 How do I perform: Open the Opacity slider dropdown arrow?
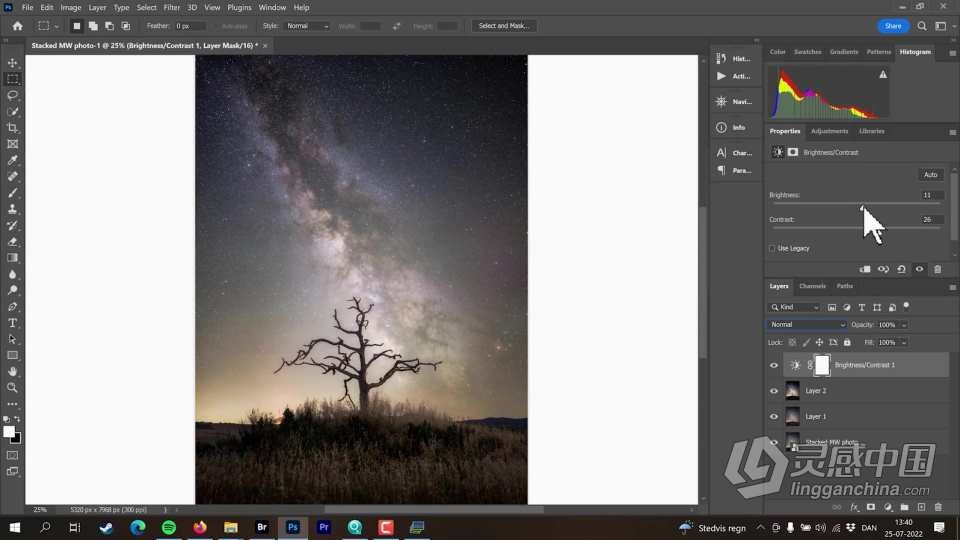(x=904, y=325)
